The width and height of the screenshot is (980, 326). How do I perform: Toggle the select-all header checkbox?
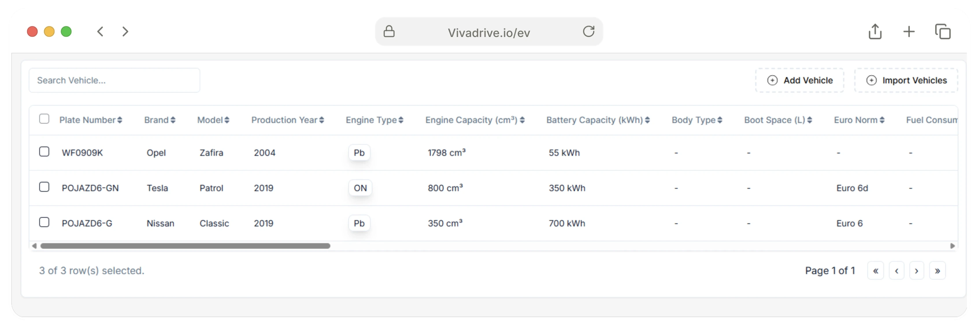point(44,119)
